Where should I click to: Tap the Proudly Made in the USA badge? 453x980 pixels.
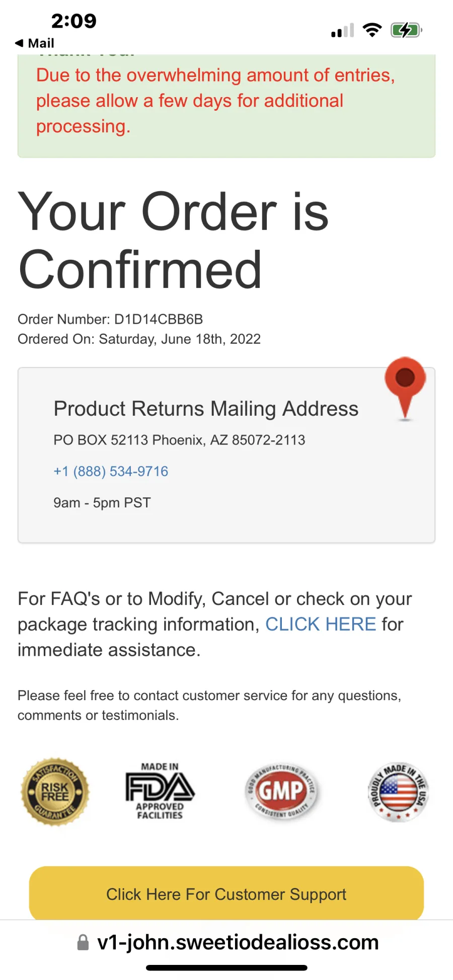point(398,792)
